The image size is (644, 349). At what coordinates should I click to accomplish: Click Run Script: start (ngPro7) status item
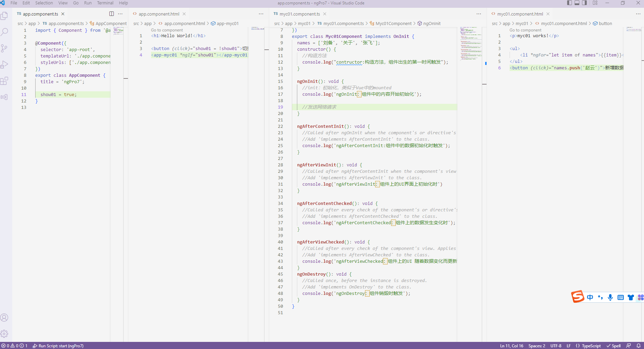pos(58,346)
